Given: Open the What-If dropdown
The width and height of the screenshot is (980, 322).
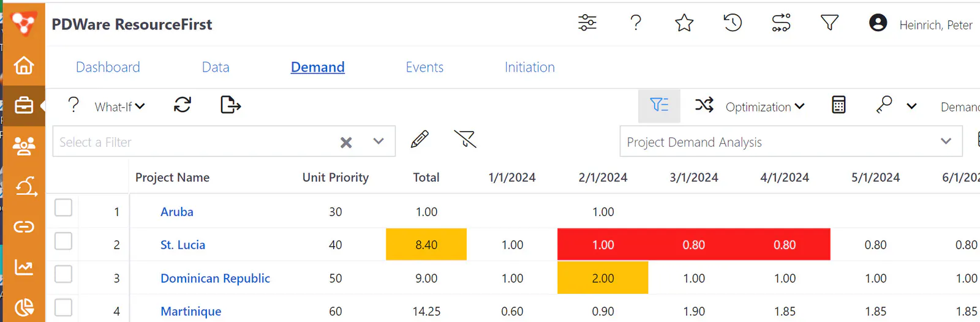Looking at the screenshot, I should [119, 107].
